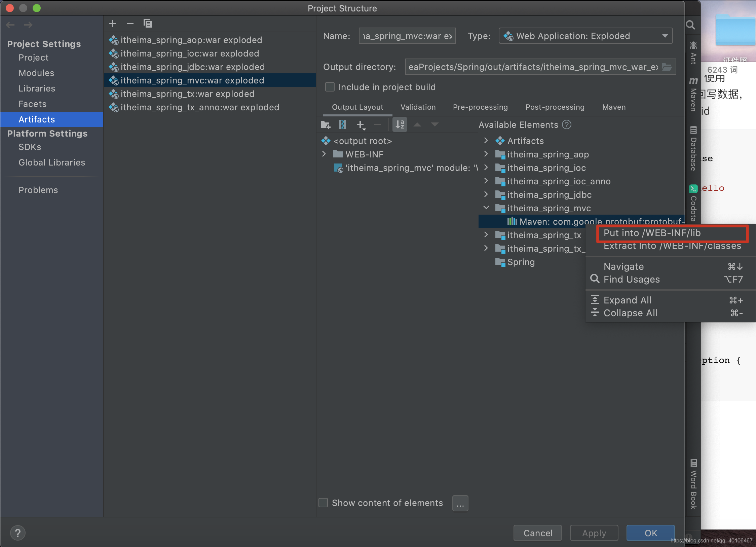
Task: Click 'Put into /WEB-INF/lib' context menu item
Action: point(653,232)
